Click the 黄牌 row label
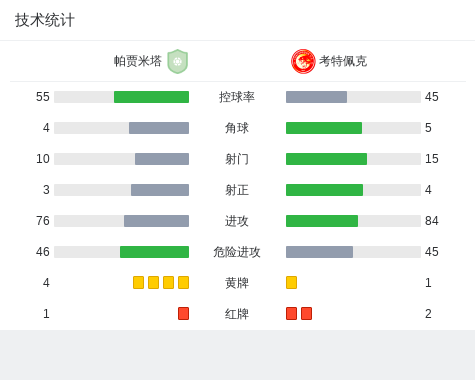Image resolution: width=475 pixels, height=380 pixels. [237, 283]
